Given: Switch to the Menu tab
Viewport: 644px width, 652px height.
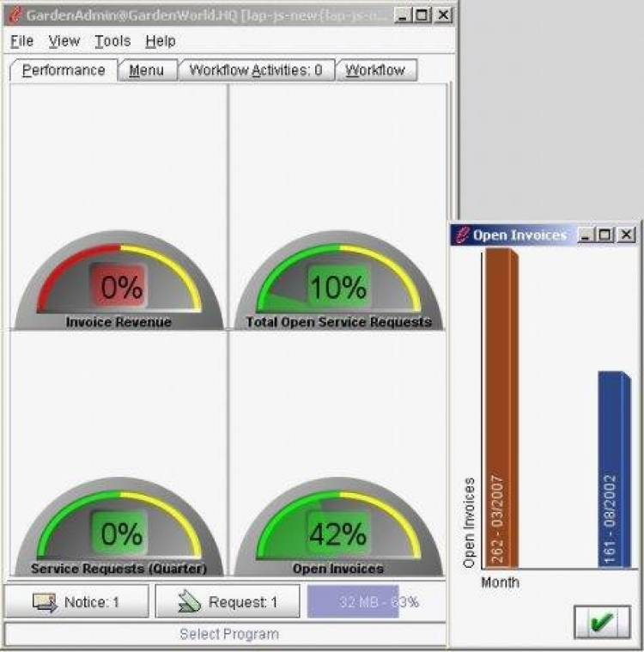Looking at the screenshot, I should (147, 70).
